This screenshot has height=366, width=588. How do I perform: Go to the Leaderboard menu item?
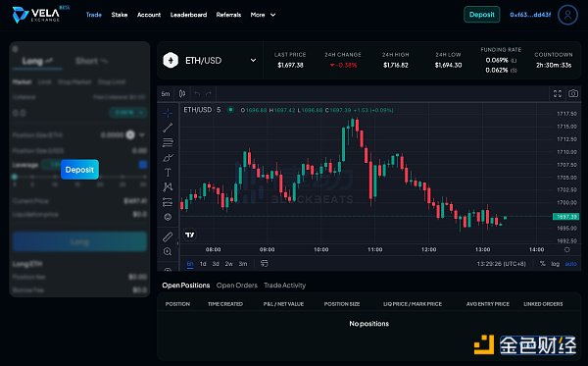coord(188,15)
